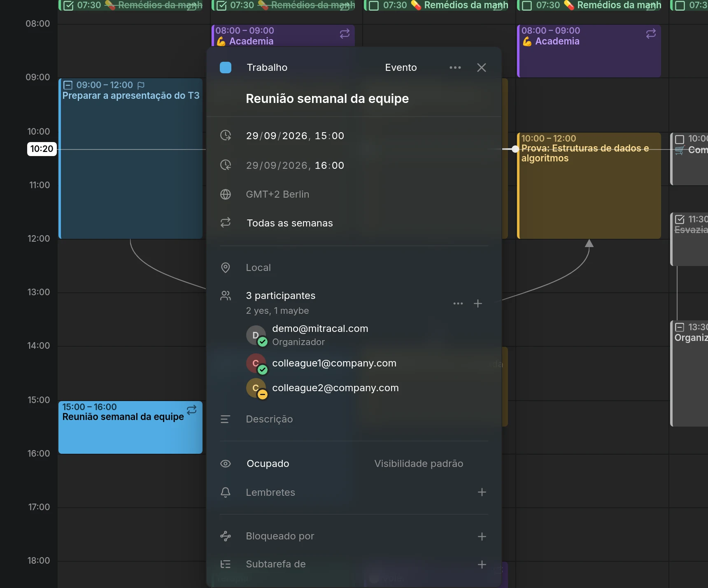Change the start date 29/09/2026, 15:00

click(x=295, y=136)
